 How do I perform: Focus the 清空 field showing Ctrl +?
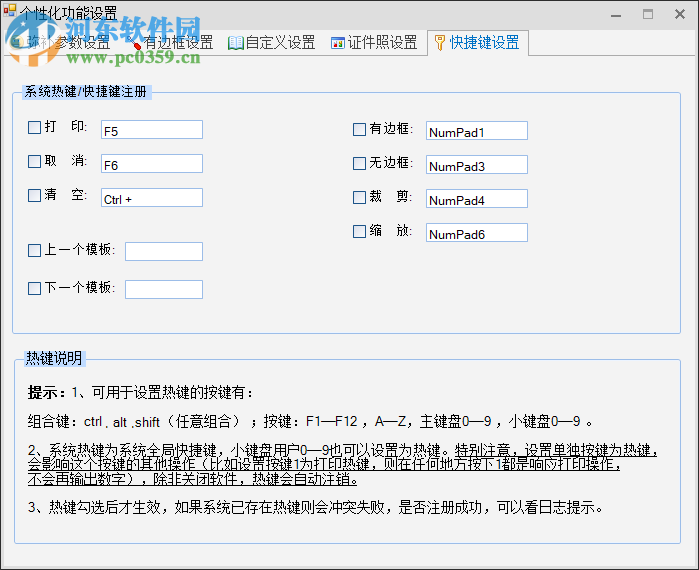click(152, 197)
